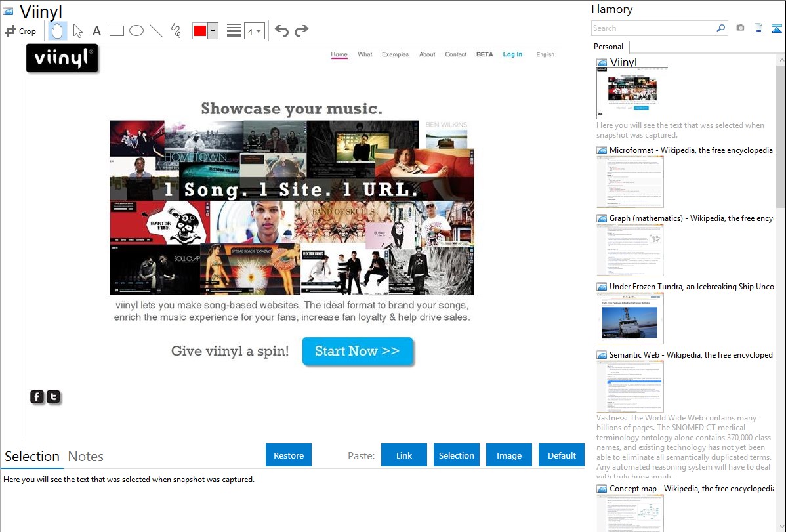Click the red color swatch
This screenshot has height=532, width=786.
(200, 31)
